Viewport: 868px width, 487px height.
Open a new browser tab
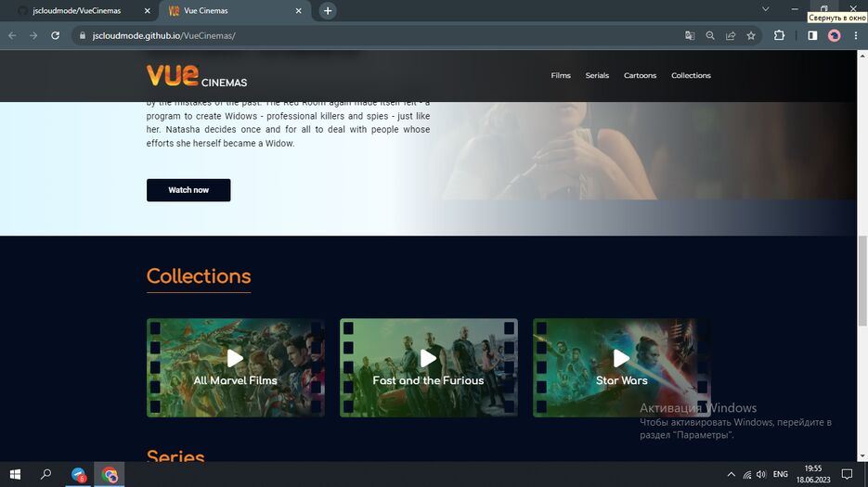(328, 10)
